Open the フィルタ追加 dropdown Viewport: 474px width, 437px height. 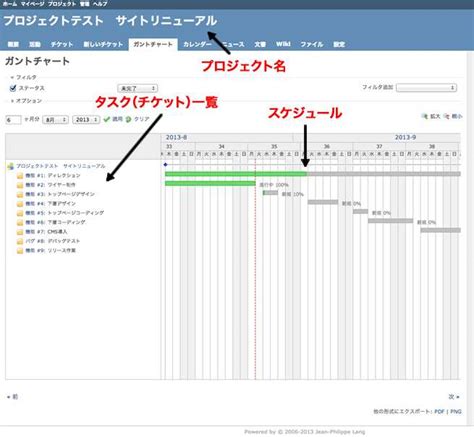click(x=426, y=88)
